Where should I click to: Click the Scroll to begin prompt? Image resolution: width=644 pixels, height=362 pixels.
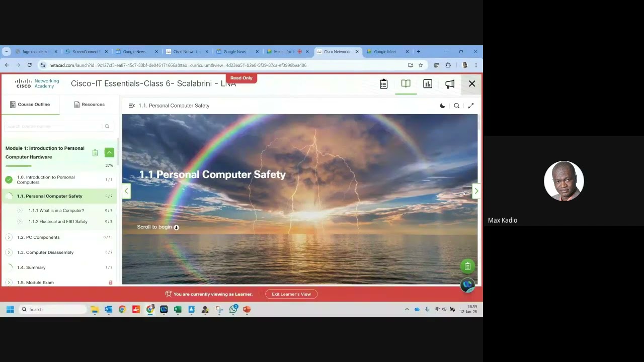(x=157, y=227)
